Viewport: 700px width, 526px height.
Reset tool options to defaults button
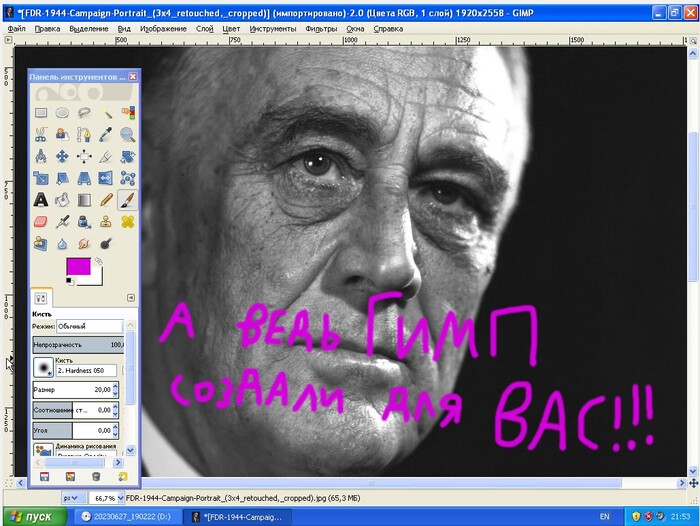(122, 477)
